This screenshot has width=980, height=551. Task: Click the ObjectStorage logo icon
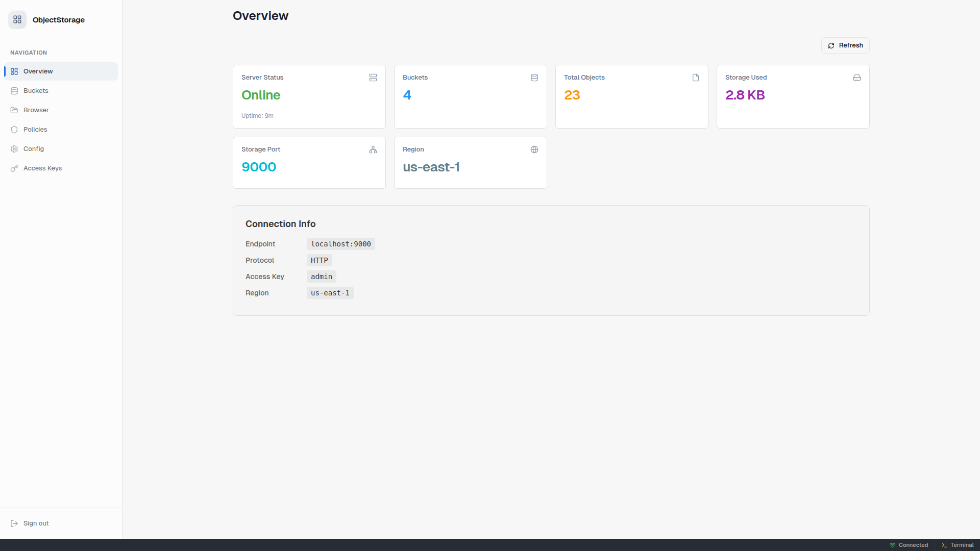(17, 19)
